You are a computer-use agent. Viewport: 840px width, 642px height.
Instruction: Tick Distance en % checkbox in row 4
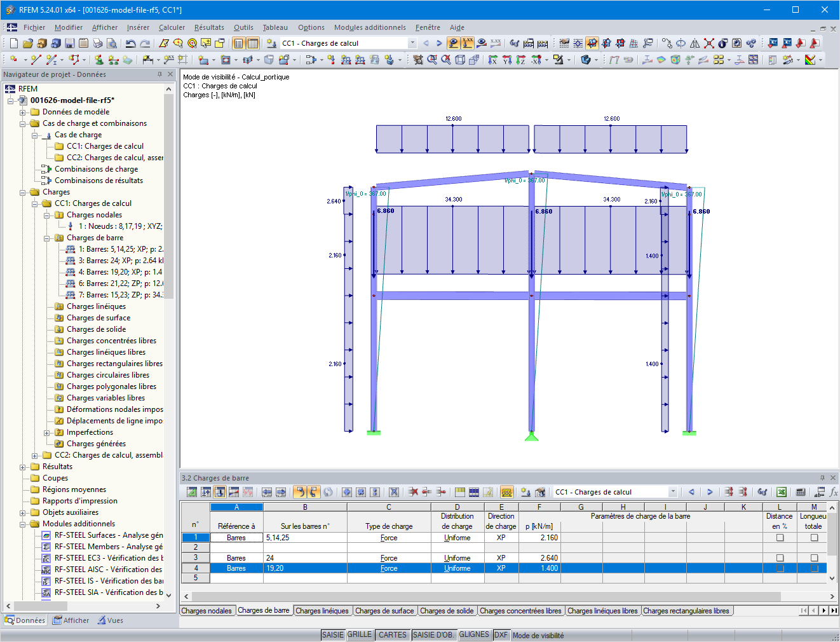coord(780,568)
